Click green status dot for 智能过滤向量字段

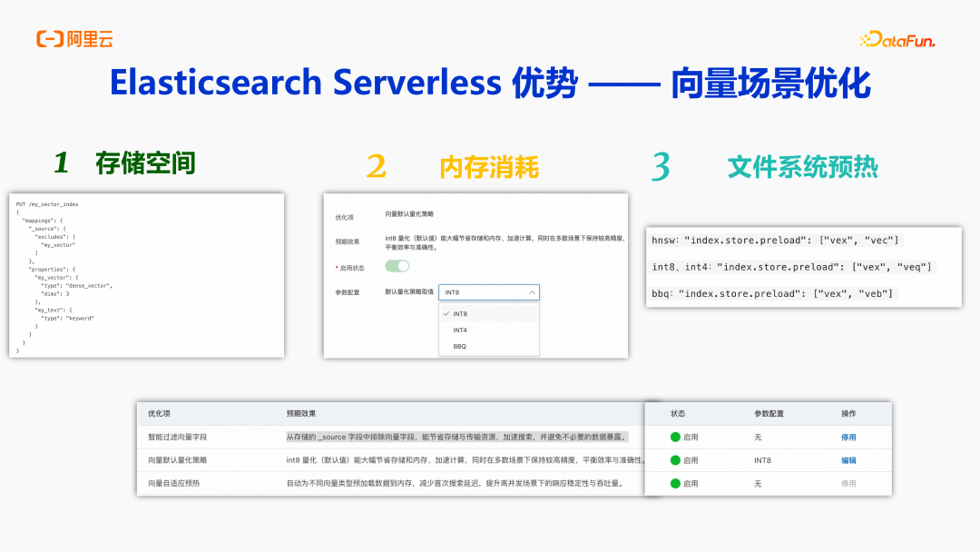coord(675,437)
